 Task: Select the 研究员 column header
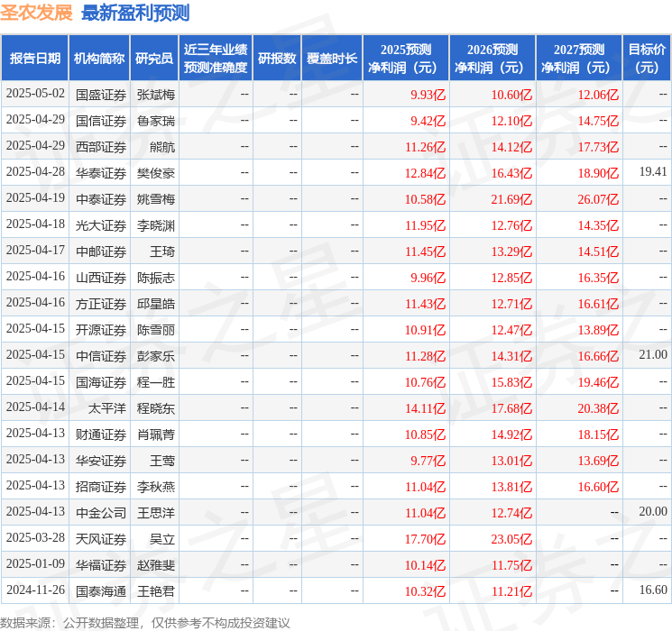pyautogui.click(x=154, y=58)
